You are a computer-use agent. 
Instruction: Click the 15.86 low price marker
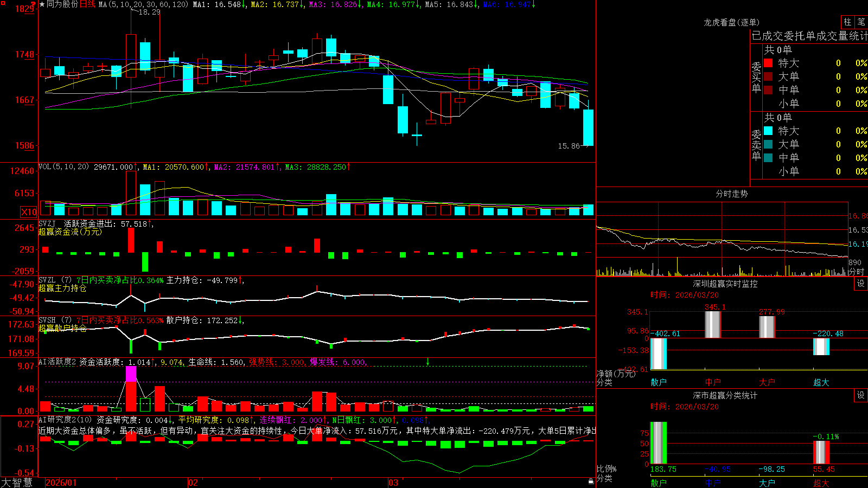pos(569,146)
